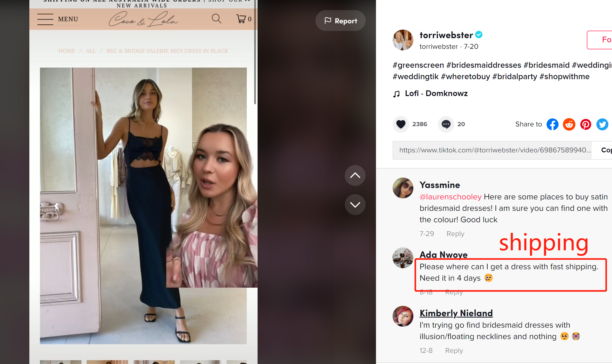Open Ada Nwoye's profile avatar

pyautogui.click(x=403, y=258)
